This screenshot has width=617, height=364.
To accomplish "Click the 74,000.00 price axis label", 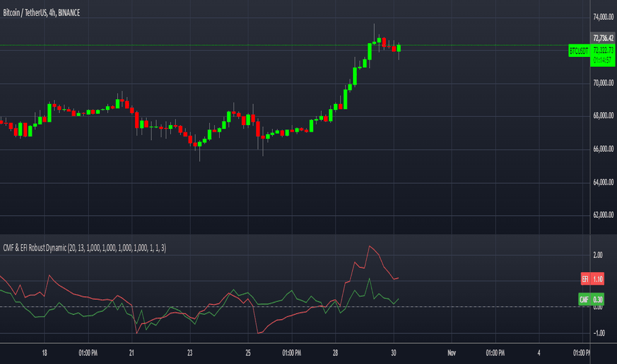I will (x=602, y=17).
